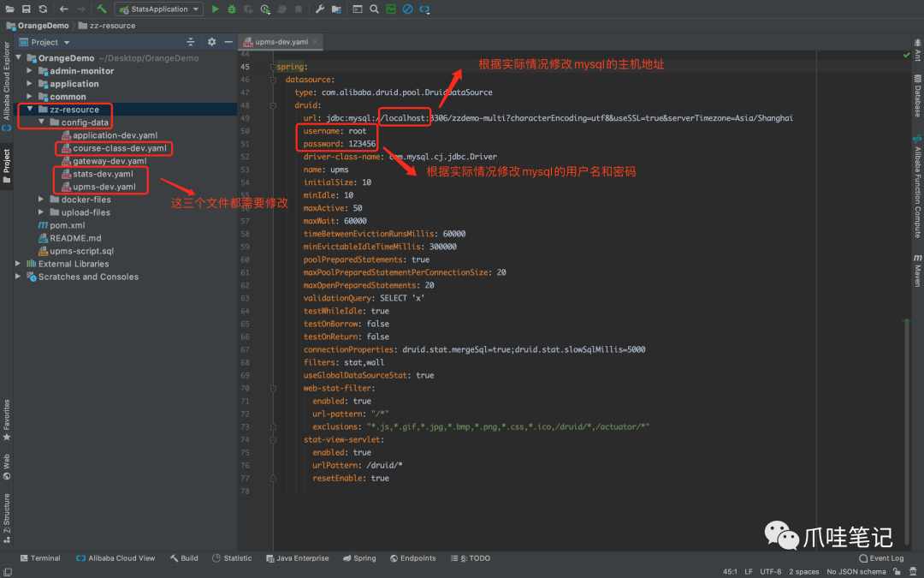The height and width of the screenshot is (578, 924).
Task: Open Alibaba Function Compute side panel
Action: click(x=917, y=187)
